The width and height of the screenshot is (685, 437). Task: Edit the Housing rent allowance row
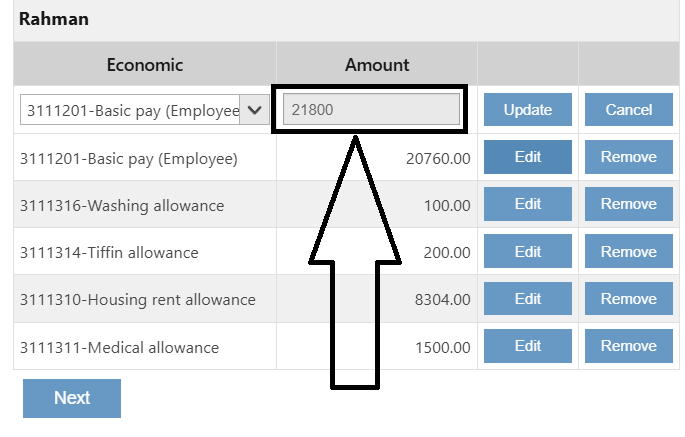click(x=527, y=299)
